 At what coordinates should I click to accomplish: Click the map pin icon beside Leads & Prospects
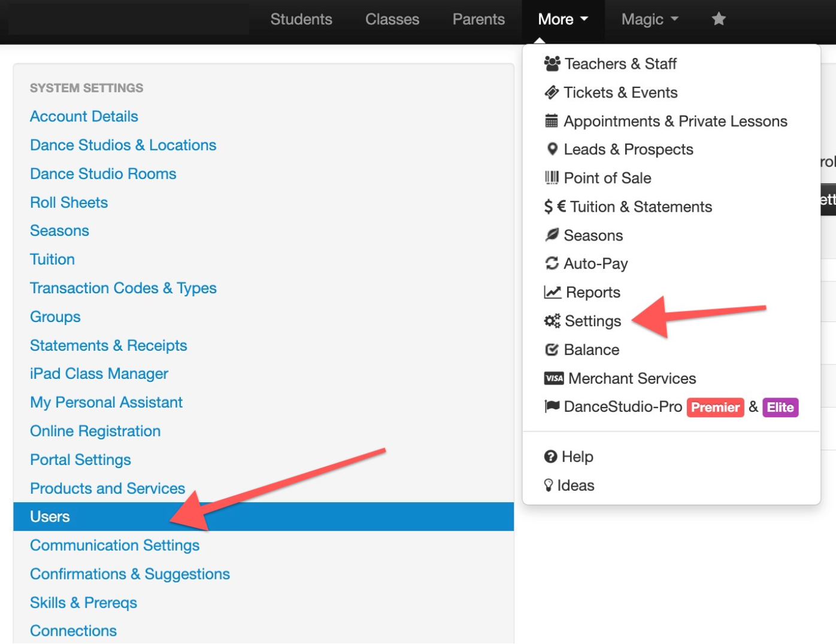tap(552, 149)
